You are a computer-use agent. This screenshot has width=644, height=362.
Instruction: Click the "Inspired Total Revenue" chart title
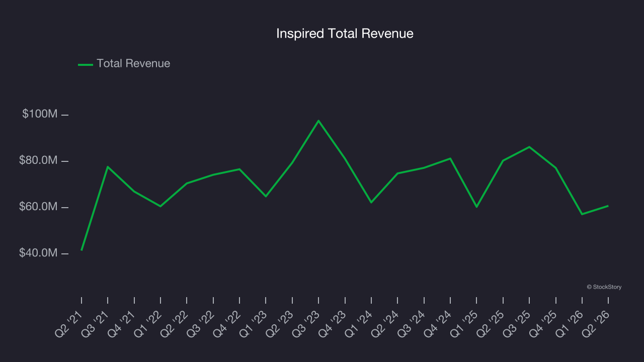(x=345, y=34)
